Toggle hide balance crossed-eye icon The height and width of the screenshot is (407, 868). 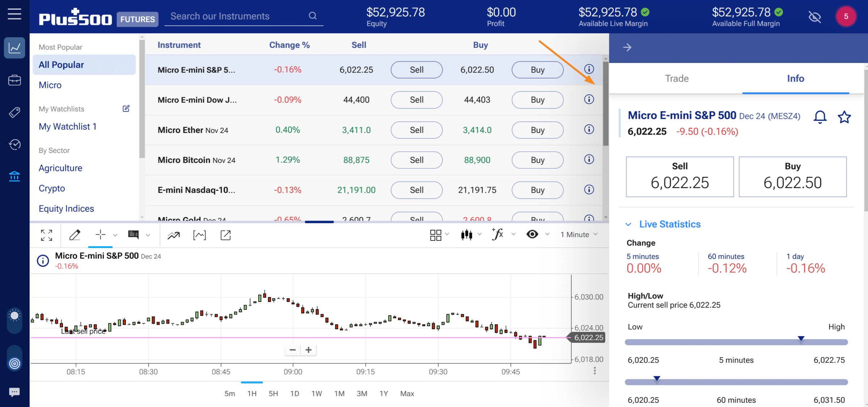point(815,17)
